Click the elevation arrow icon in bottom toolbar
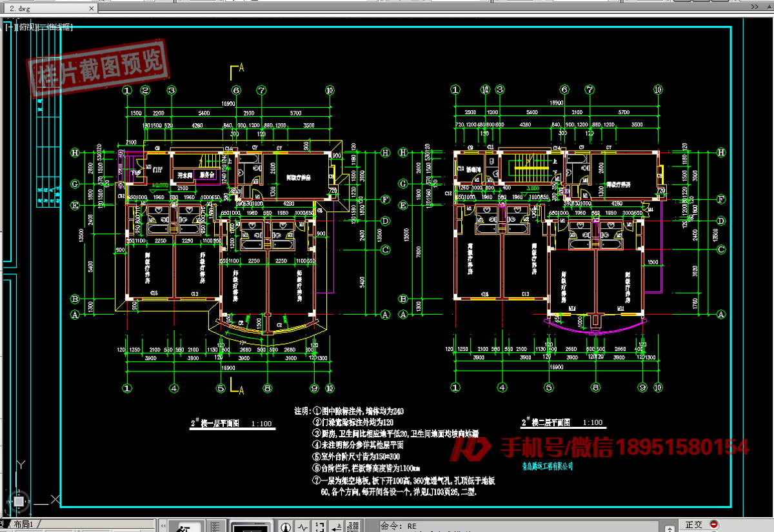This screenshot has width=774, height=532. [336, 526]
